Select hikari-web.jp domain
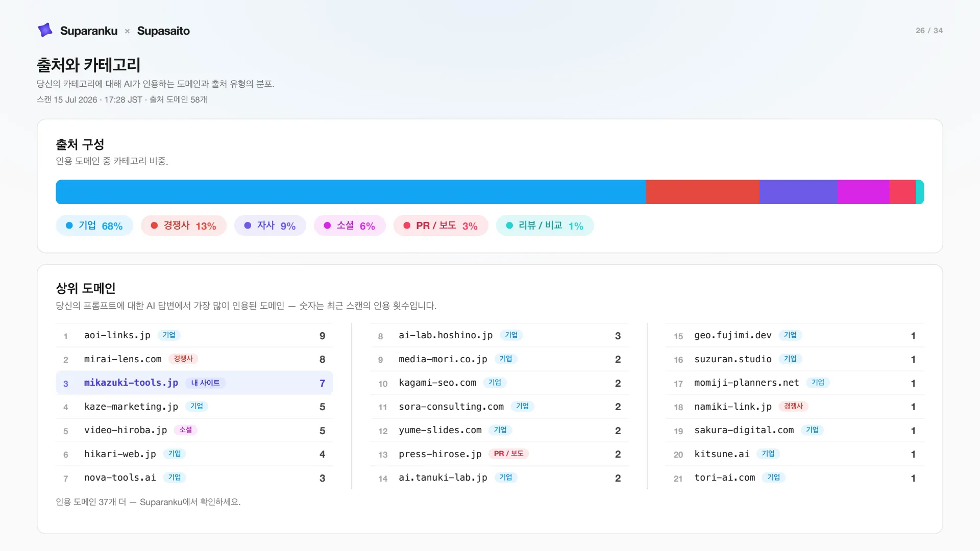 (x=120, y=454)
